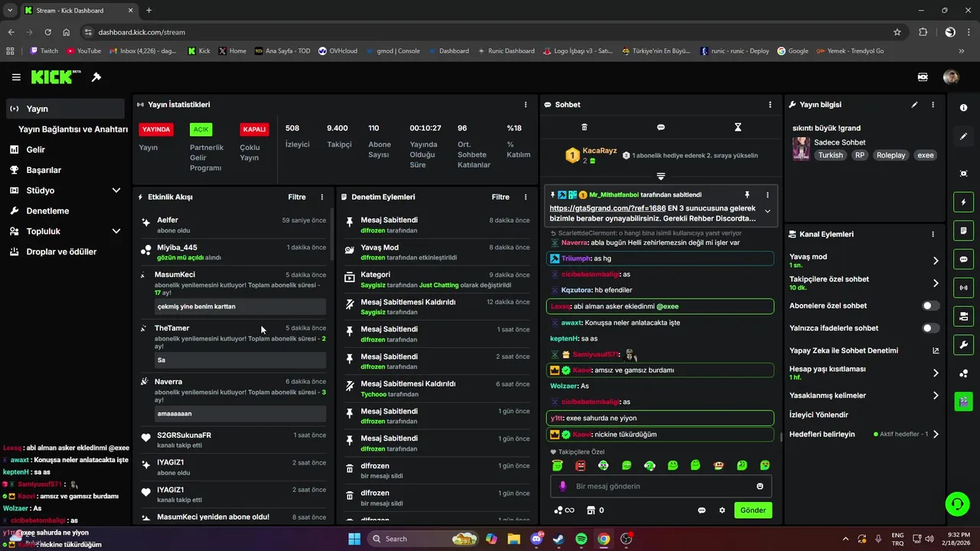The height and width of the screenshot is (551, 980).
Task: Toggle Yalnızca ifadelerle sohbet switch
Action: click(930, 328)
